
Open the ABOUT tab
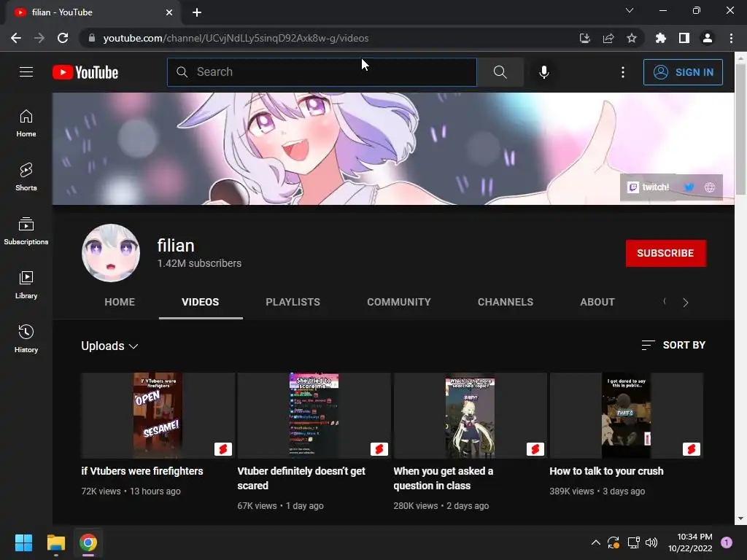point(597,302)
